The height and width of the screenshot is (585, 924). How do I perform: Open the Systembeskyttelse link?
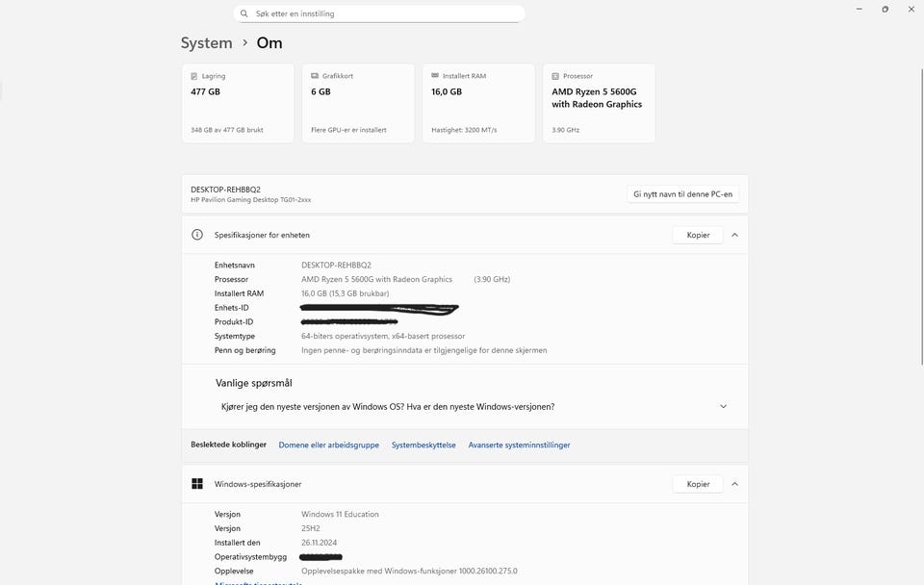click(x=423, y=445)
